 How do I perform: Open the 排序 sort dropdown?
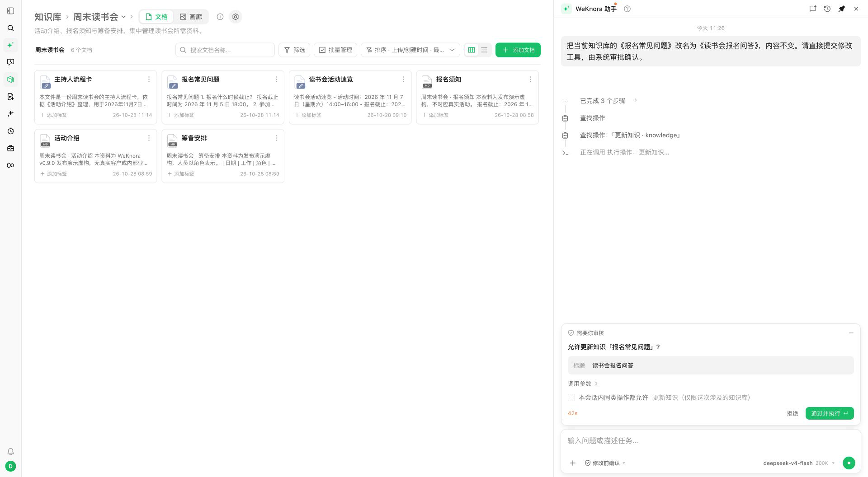pyautogui.click(x=410, y=50)
